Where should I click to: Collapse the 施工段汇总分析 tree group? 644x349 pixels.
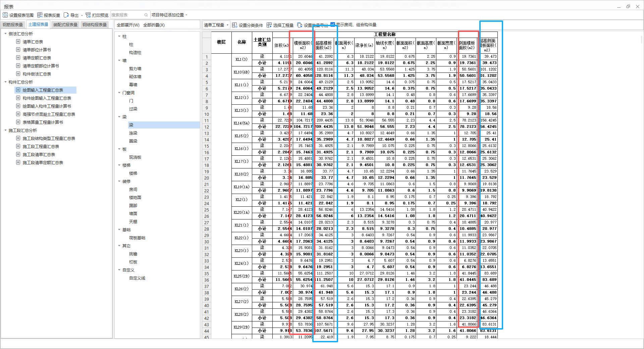[5, 130]
